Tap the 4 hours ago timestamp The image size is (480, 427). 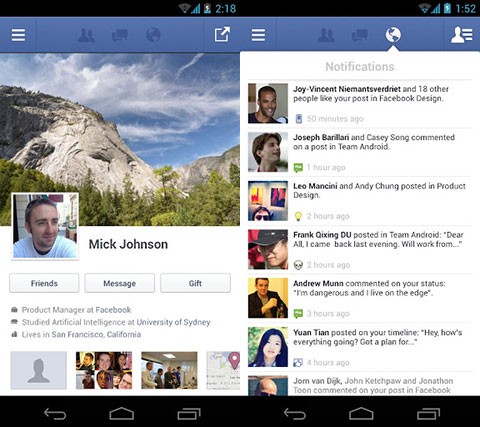(328, 362)
